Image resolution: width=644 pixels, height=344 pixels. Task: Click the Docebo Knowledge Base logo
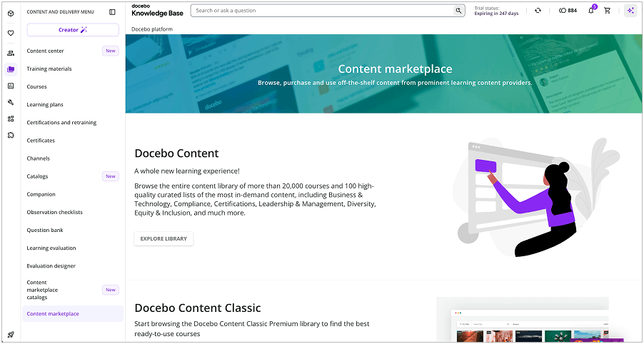click(157, 11)
